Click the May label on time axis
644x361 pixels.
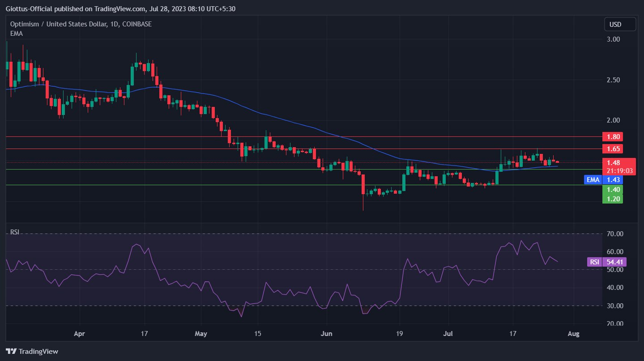tap(201, 333)
